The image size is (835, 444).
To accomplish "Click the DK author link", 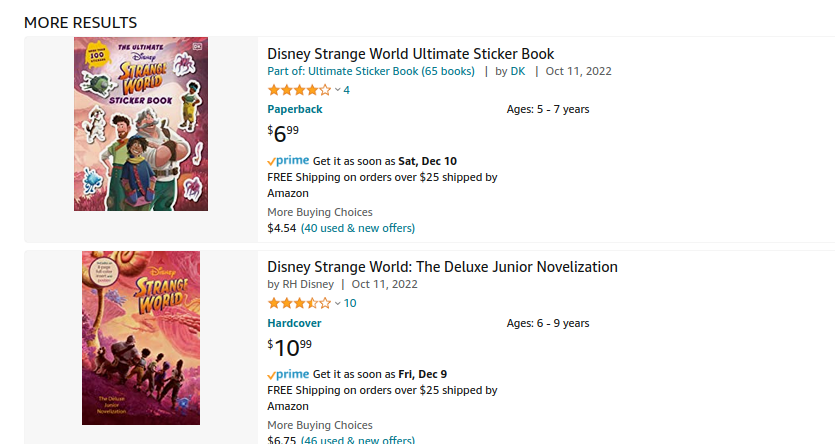I will 518,71.
